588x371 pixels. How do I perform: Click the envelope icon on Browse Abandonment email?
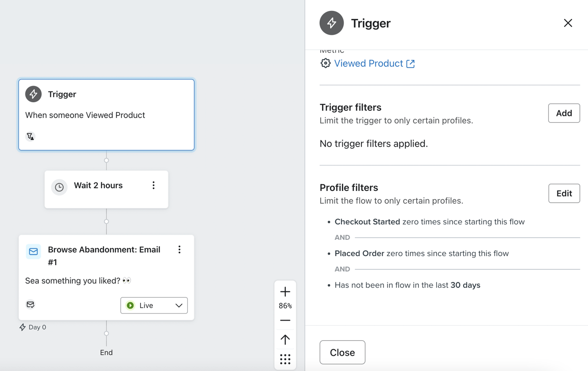(x=33, y=252)
